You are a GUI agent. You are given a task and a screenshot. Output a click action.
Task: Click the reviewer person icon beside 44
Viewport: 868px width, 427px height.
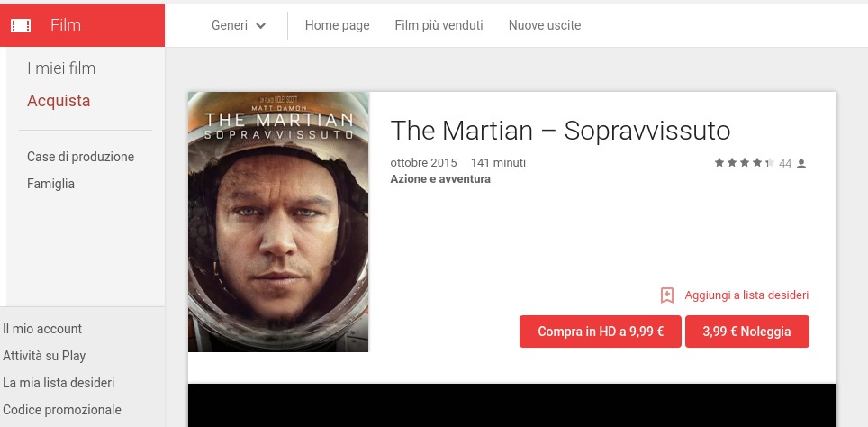[x=801, y=164]
